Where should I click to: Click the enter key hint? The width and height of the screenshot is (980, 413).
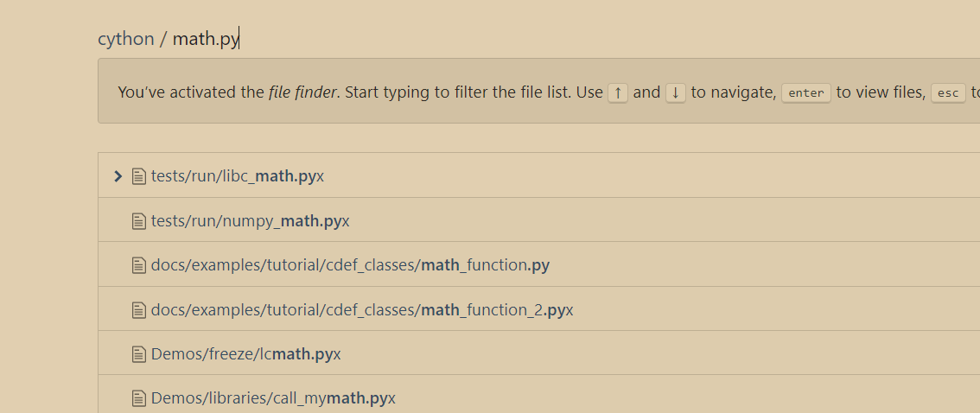click(805, 93)
